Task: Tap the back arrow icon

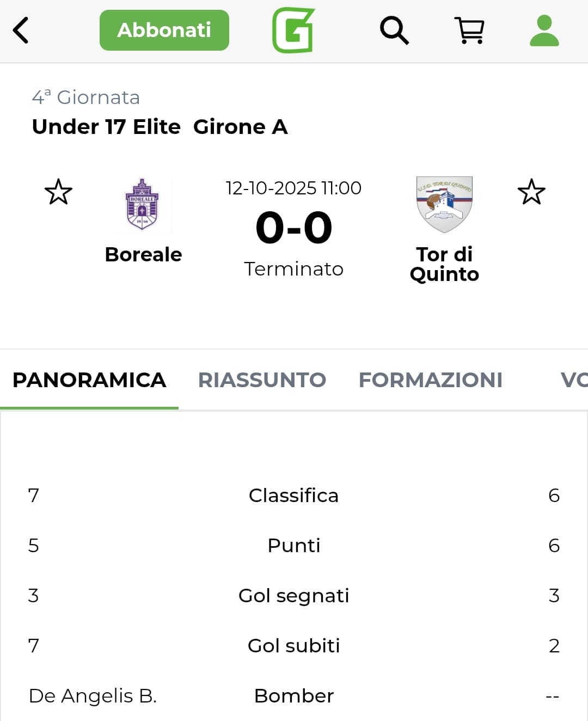Action: pos(21,30)
